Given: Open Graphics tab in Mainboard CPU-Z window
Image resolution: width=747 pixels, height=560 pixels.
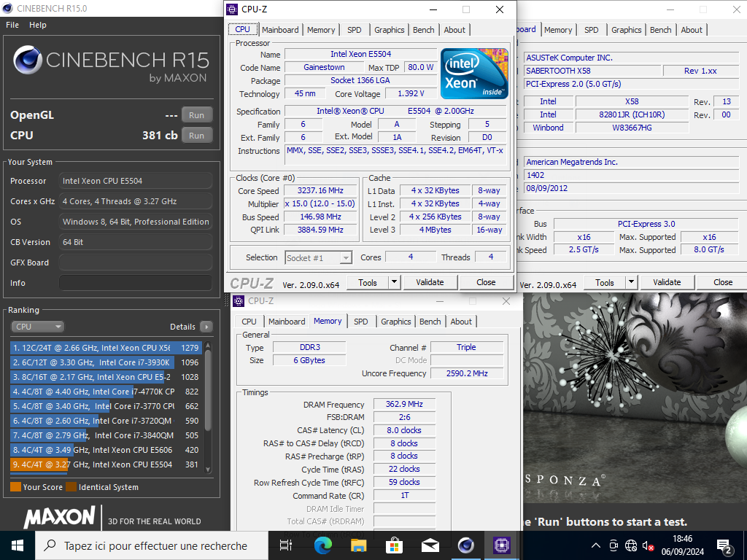Looking at the screenshot, I should [x=627, y=29].
